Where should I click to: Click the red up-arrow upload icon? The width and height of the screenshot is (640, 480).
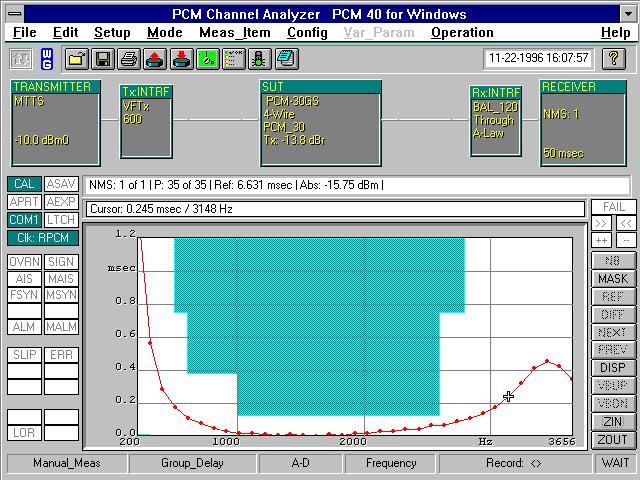click(x=154, y=58)
